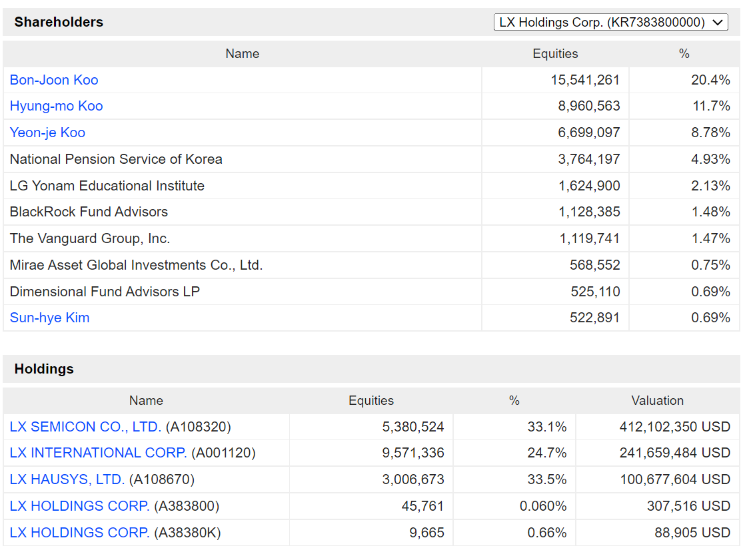This screenshot has height=560, width=741.
Task: Click the Yeon-je Koo link
Action: [47, 133]
